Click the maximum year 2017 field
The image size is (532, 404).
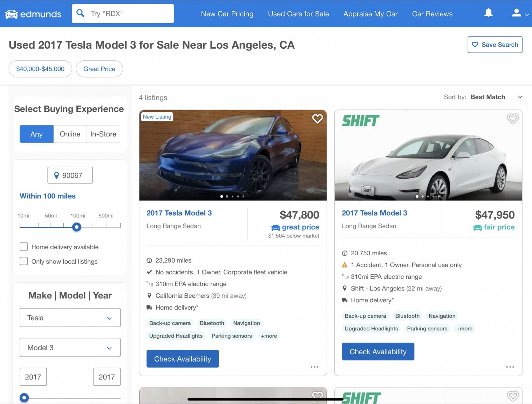point(107,377)
